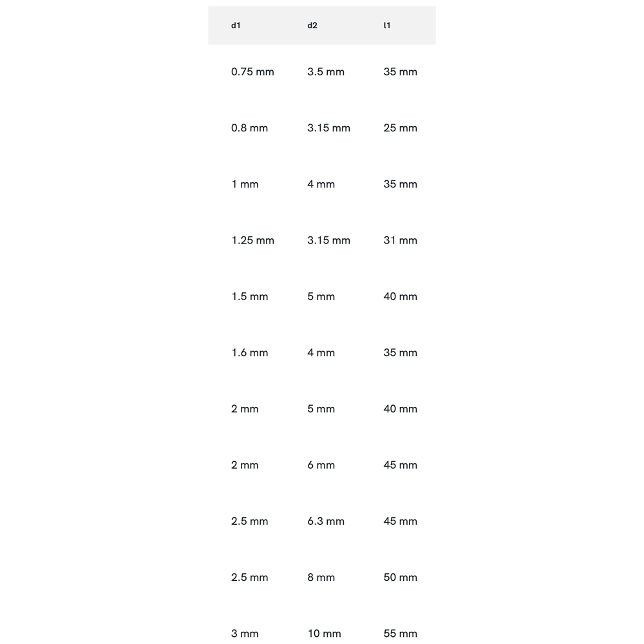Select the 50 mm length value

[x=400, y=578]
